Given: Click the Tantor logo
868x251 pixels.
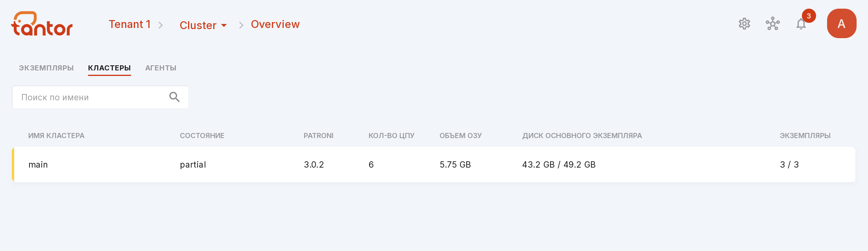Looking at the screenshot, I should (x=42, y=24).
